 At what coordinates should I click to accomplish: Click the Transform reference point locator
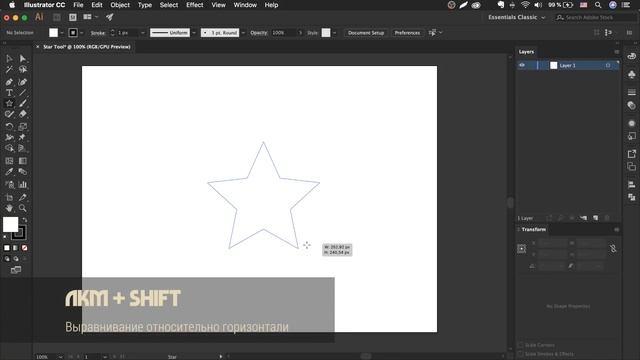(522, 249)
